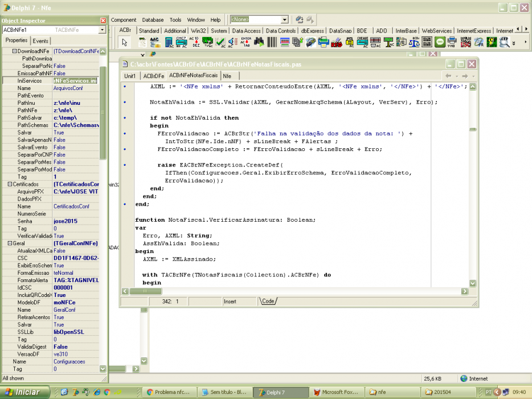Select the arrow pointer tool in component palette
This screenshot has width=532, height=399.
pyautogui.click(x=125, y=42)
